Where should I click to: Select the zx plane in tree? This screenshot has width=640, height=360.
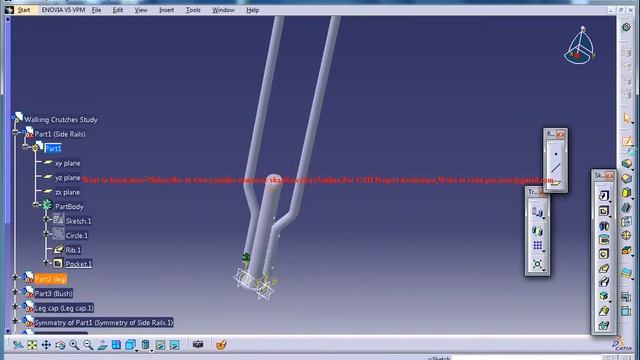coord(67,192)
